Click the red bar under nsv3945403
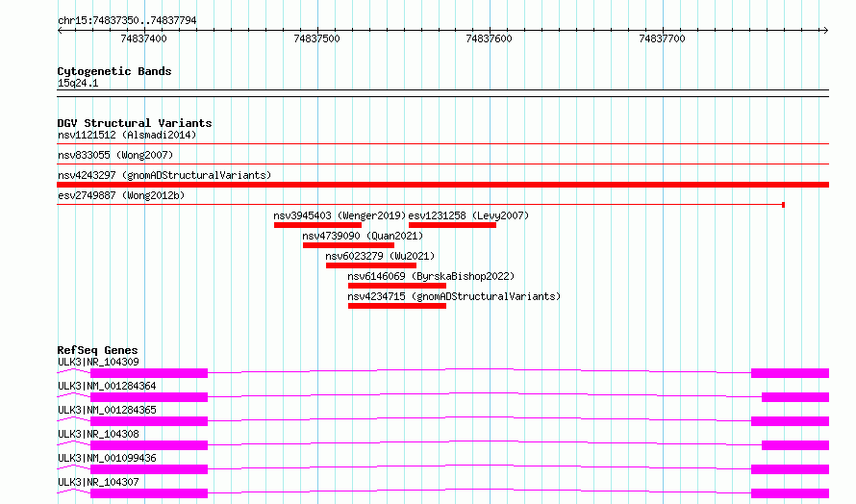The height and width of the screenshot is (504, 856). pos(317,225)
